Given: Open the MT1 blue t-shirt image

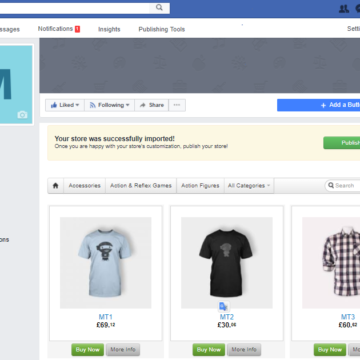Looking at the screenshot, I should (105, 263).
